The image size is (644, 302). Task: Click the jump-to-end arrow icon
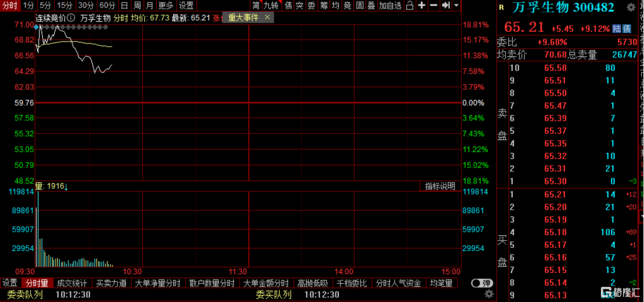click(445, 5)
